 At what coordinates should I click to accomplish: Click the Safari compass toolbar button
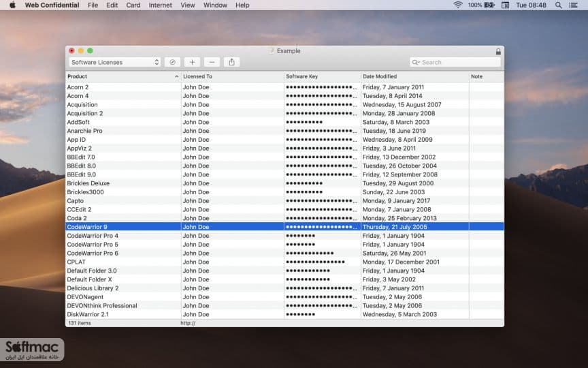tap(172, 62)
